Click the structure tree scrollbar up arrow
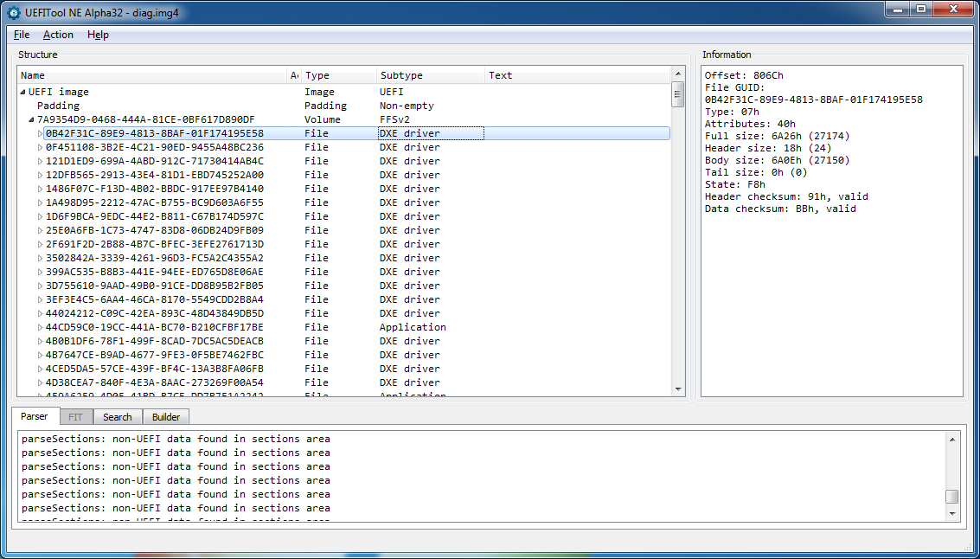 click(x=678, y=75)
